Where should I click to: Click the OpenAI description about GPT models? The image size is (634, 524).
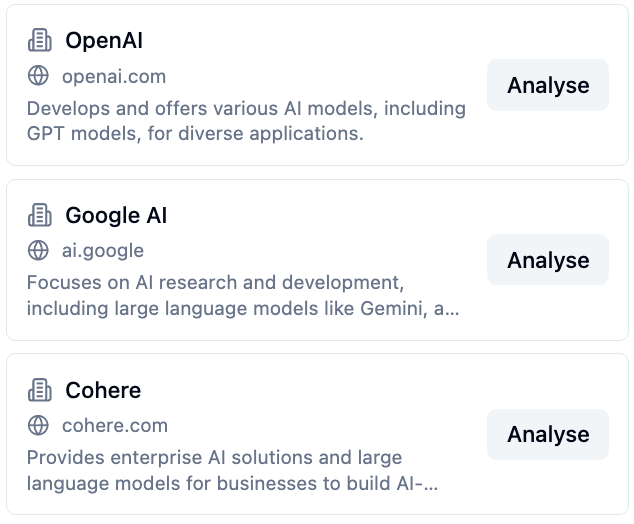pos(246,120)
